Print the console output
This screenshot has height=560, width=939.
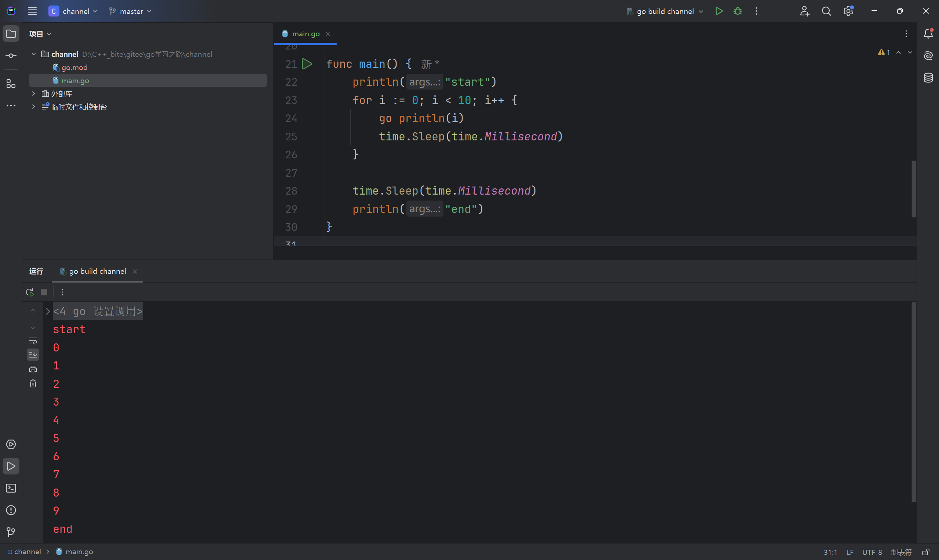[x=33, y=369]
